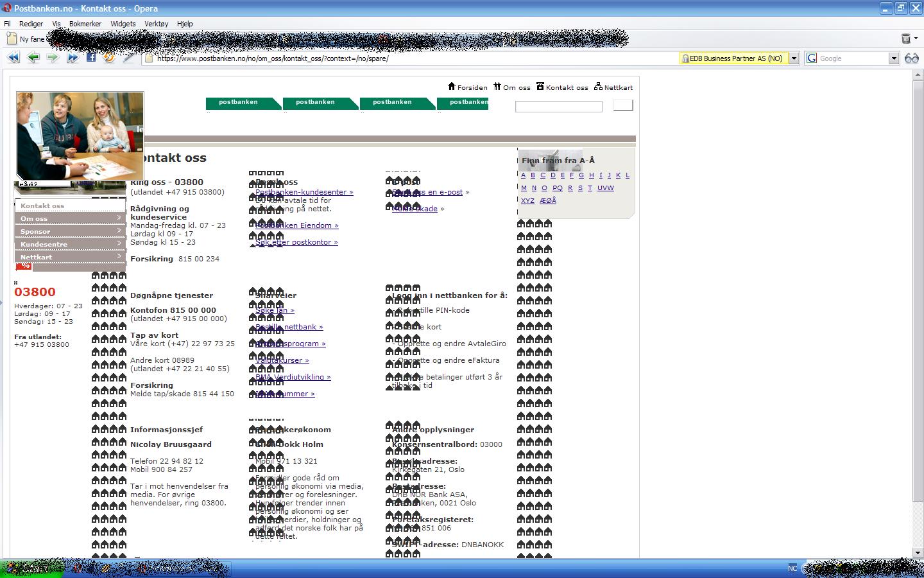Open the Vis menu
This screenshot has height=578, width=924.
56,24
